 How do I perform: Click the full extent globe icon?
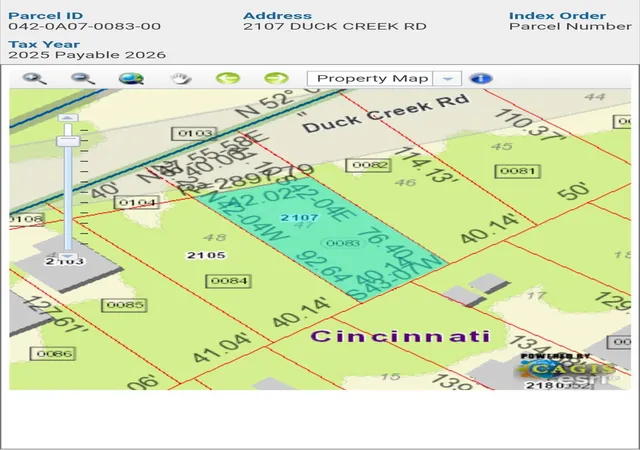[131, 78]
